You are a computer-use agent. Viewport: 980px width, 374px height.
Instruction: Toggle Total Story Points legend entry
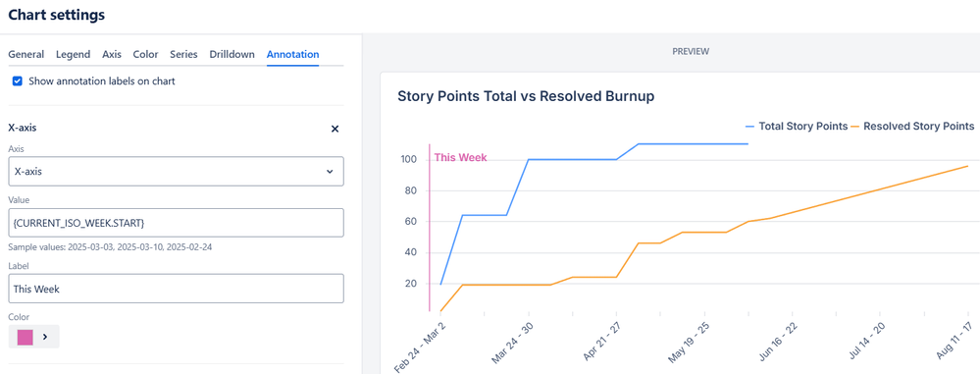pos(797,127)
